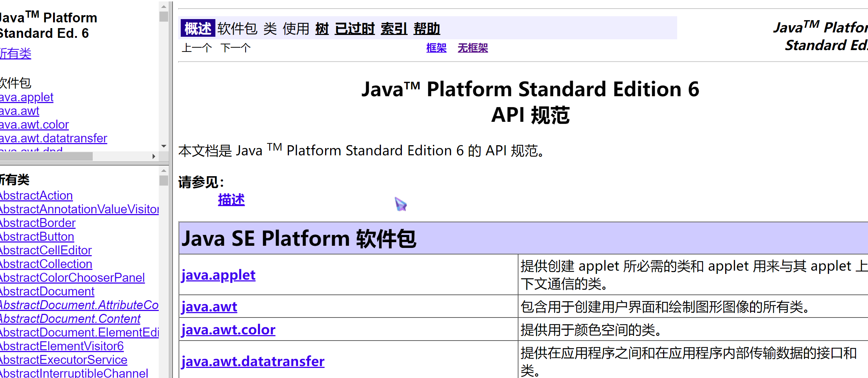The height and width of the screenshot is (378, 868).
Task: Open java.awt.datatransfer in main table
Action: 253,361
